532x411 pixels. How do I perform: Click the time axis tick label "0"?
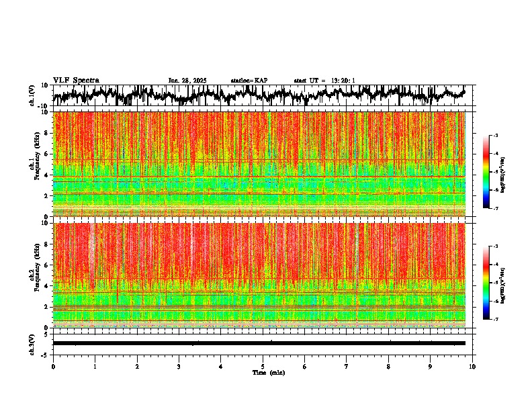(53, 367)
